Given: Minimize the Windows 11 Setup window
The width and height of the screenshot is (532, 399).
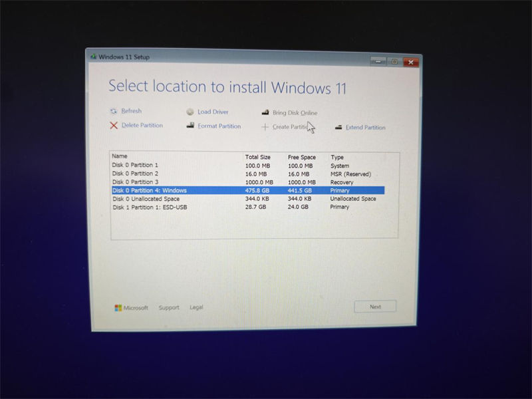Looking at the screenshot, I should 378,61.
